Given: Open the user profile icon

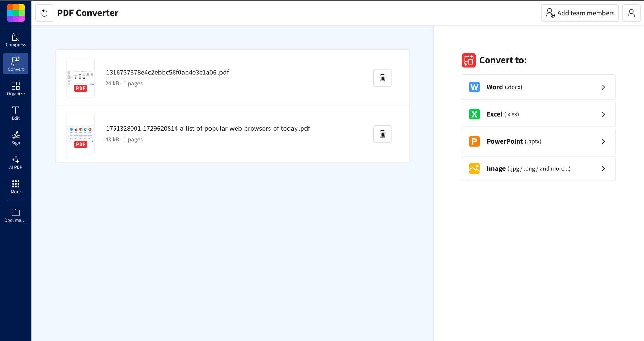Looking at the screenshot, I should click(x=631, y=13).
